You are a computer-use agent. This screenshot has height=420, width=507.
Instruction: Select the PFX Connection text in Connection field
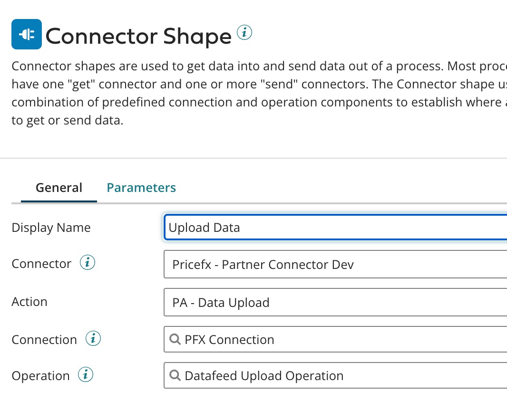[x=229, y=340]
